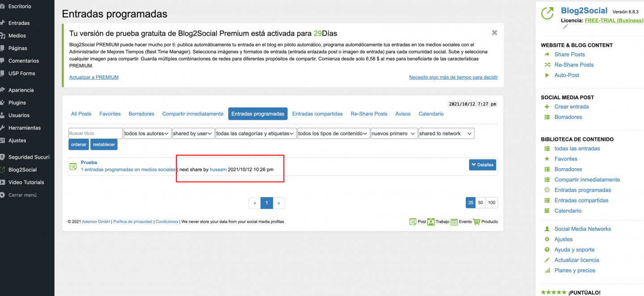Click the clock icon beside Entradas programadas in the right panel
This screenshot has width=644, height=296.
click(547, 190)
